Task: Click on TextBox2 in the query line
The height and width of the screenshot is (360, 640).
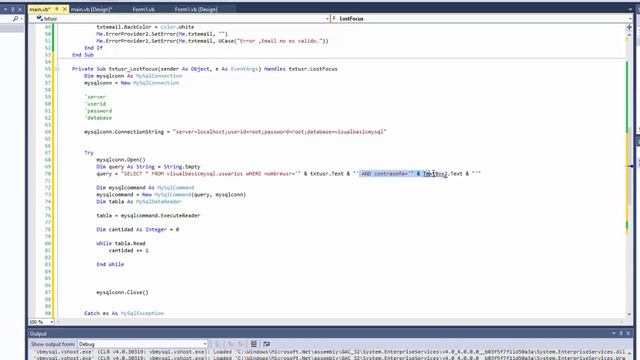Action: click(435, 174)
